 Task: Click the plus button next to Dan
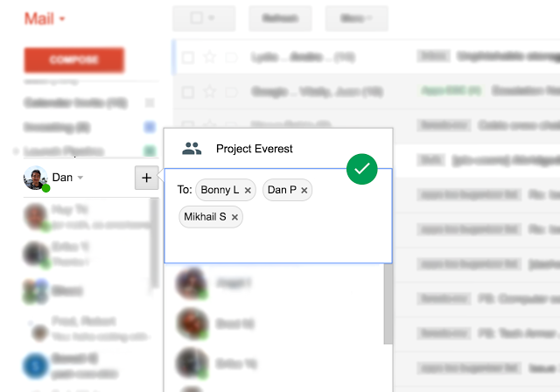(x=146, y=178)
